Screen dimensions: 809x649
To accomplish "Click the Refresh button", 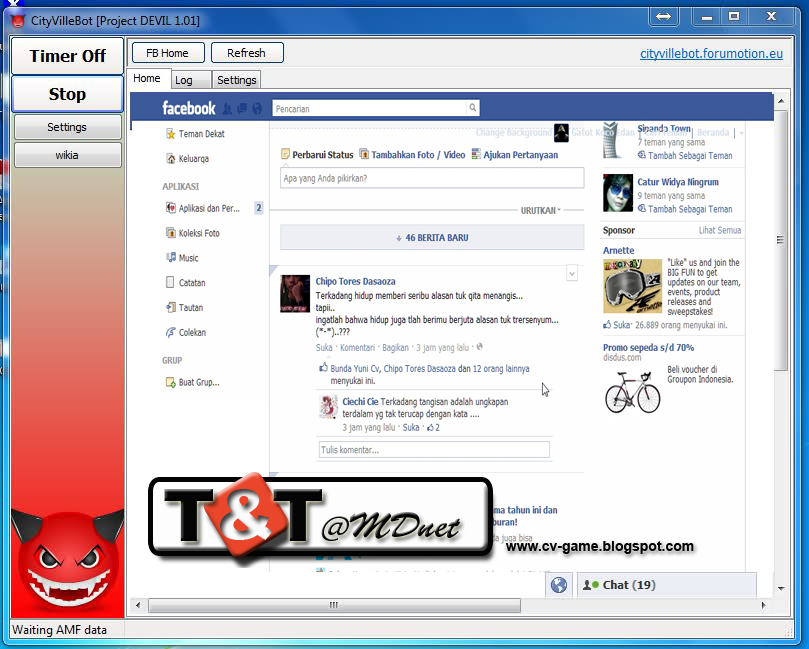I will point(247,53).
